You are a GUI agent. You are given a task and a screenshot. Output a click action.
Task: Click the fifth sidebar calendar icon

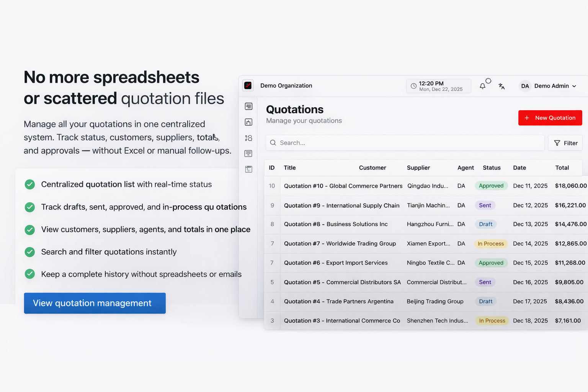click(x=248, y=169)
